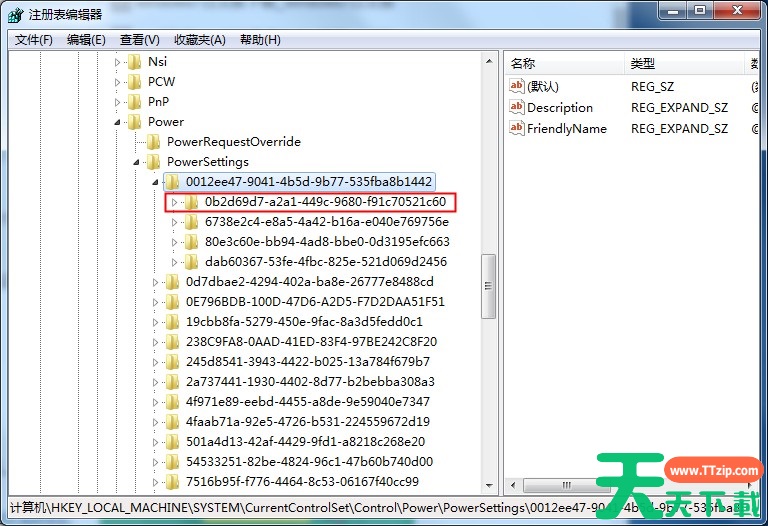
Task: Select the FriendlyName string value icon
Action: (517, 128)
